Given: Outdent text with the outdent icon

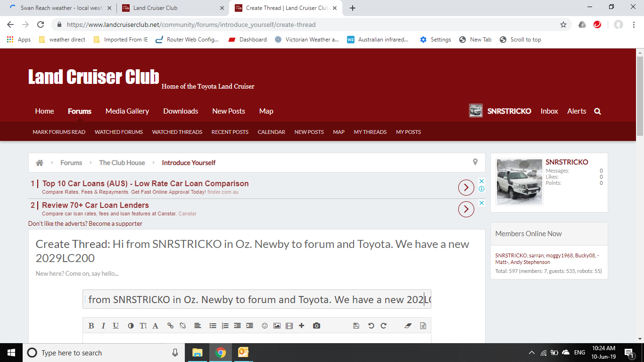Looking at the screenshot, I should tap(238, 326).
